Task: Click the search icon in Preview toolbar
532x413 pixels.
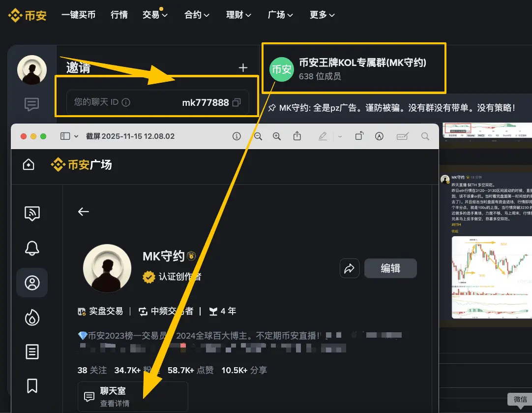Action: 425,136
